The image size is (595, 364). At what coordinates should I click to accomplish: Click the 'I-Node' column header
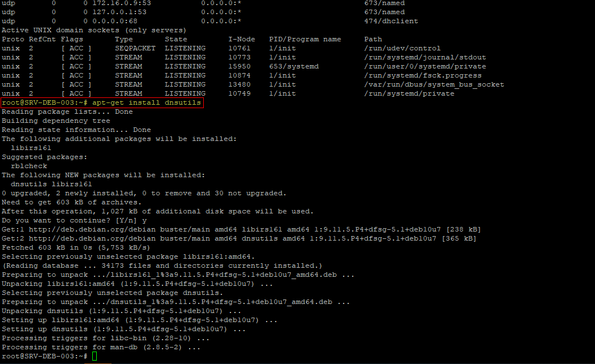tap(242, 39)
